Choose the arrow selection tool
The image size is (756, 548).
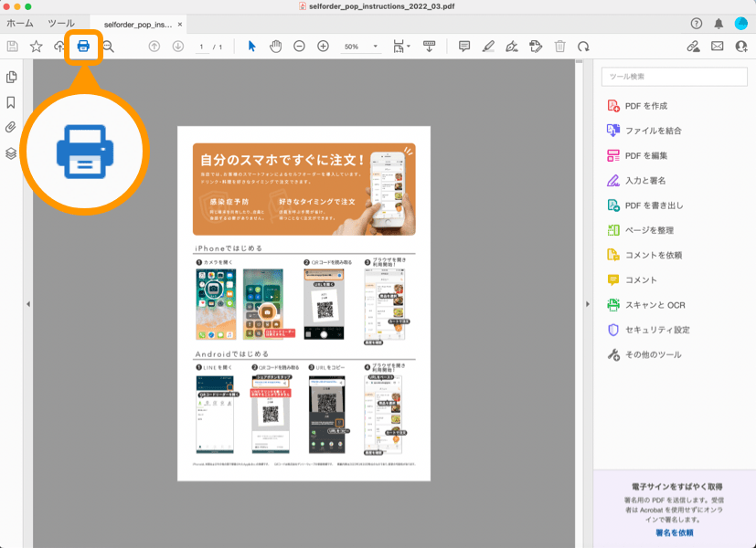pos(251,47)
